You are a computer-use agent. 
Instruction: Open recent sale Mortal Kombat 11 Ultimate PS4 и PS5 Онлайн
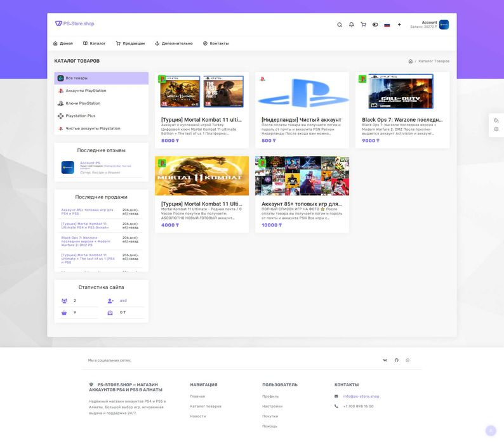(x=85, y=226)
